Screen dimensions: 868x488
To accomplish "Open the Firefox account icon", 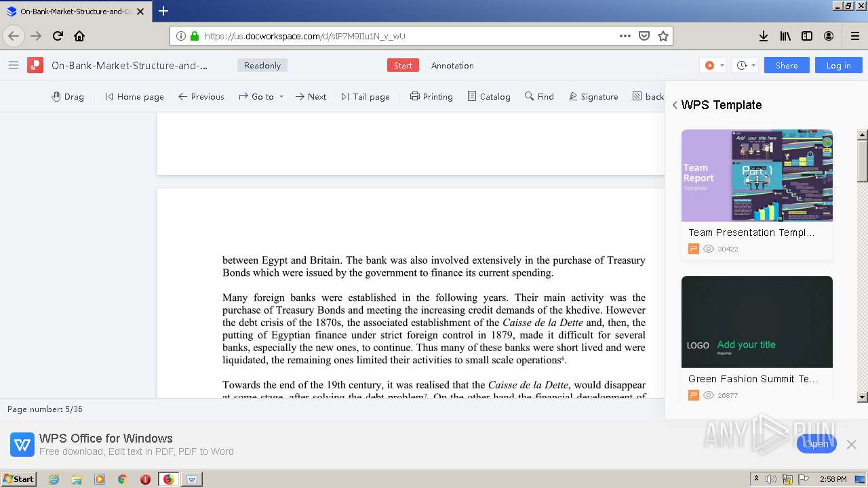I will click(x=829, y=36).
